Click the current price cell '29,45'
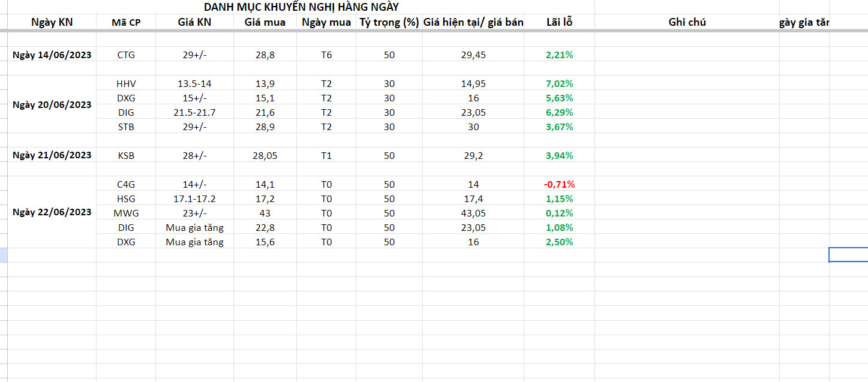The height and width of the screenshot is (382, 868). coord(473,55)
